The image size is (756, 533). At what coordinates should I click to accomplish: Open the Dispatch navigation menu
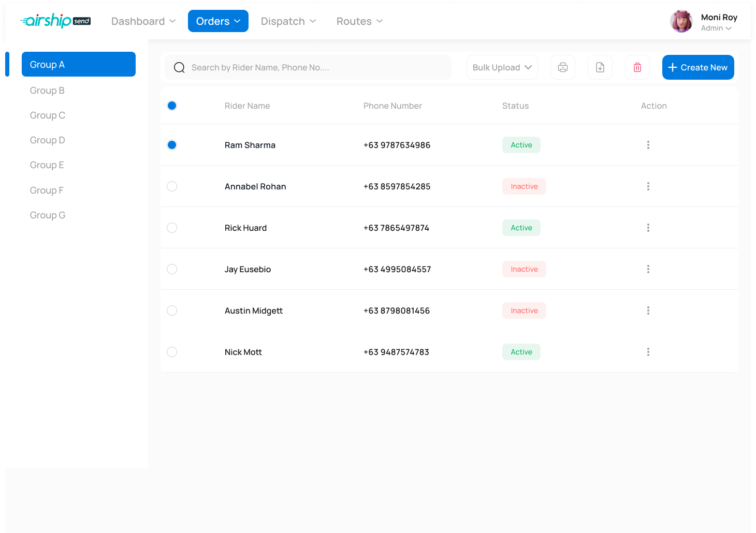coord(288,21)
